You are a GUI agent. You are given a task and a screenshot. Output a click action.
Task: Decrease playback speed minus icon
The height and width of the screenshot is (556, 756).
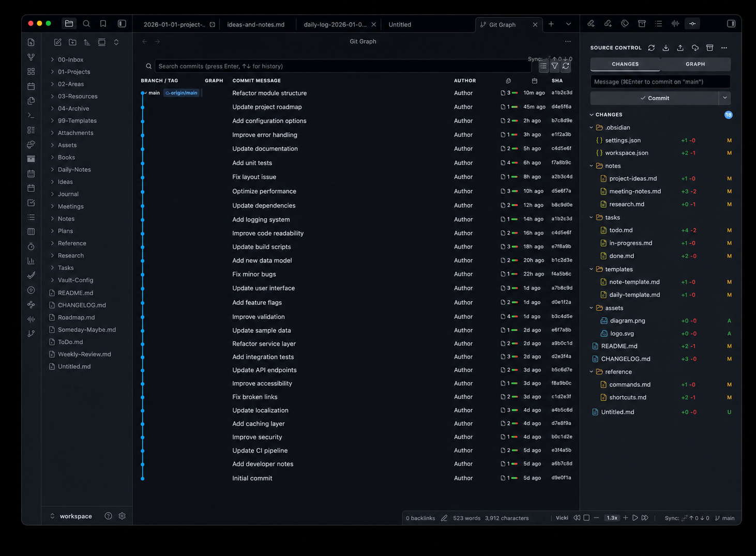click(596, 518)
